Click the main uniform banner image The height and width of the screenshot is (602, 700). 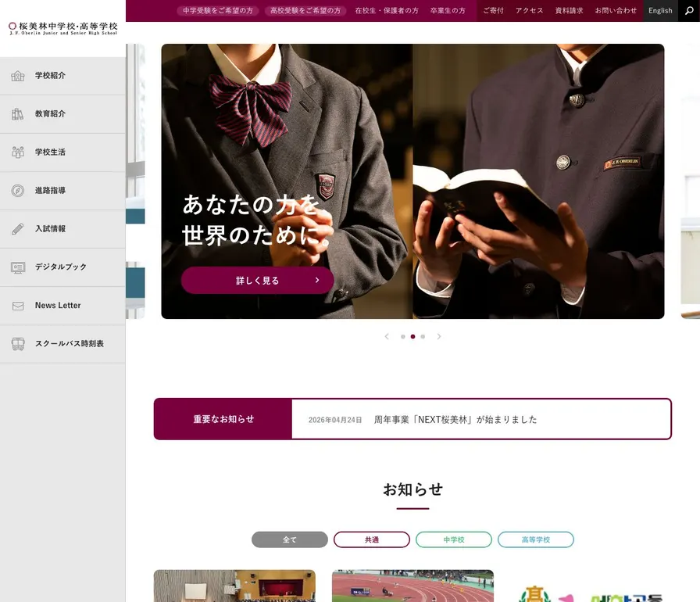click(413, 181)
